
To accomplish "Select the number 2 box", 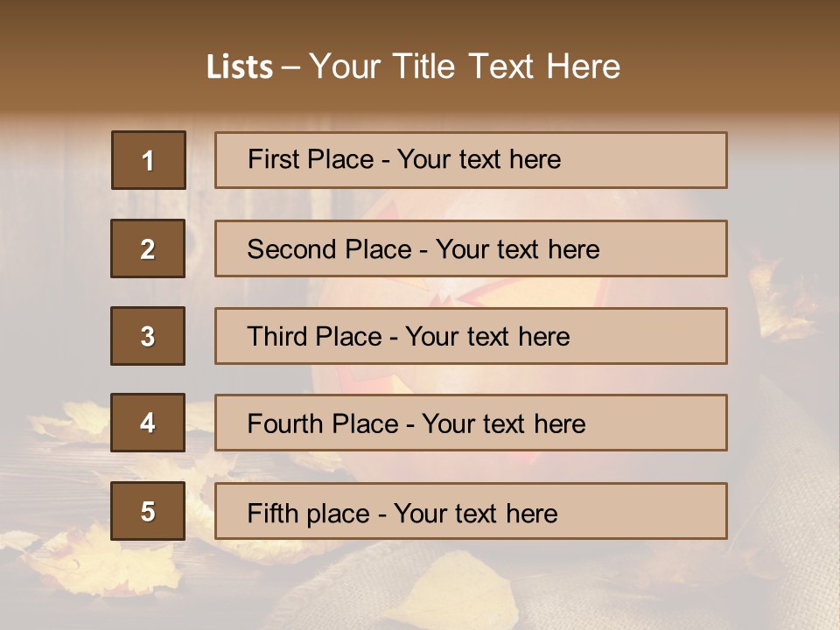I will coord(148,248).
